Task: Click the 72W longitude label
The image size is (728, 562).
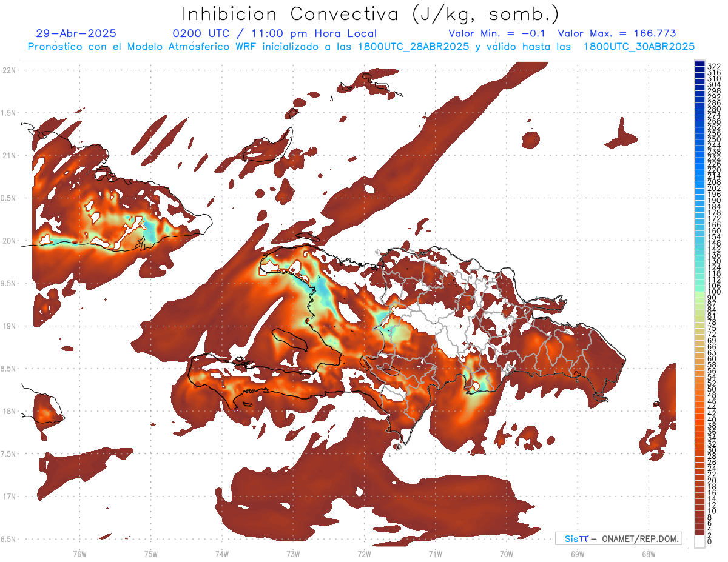Action: tap(364, 554)
